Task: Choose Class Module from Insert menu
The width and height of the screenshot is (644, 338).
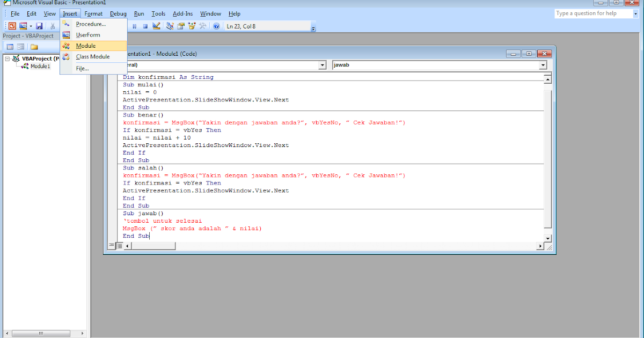Action: [93, 56]
